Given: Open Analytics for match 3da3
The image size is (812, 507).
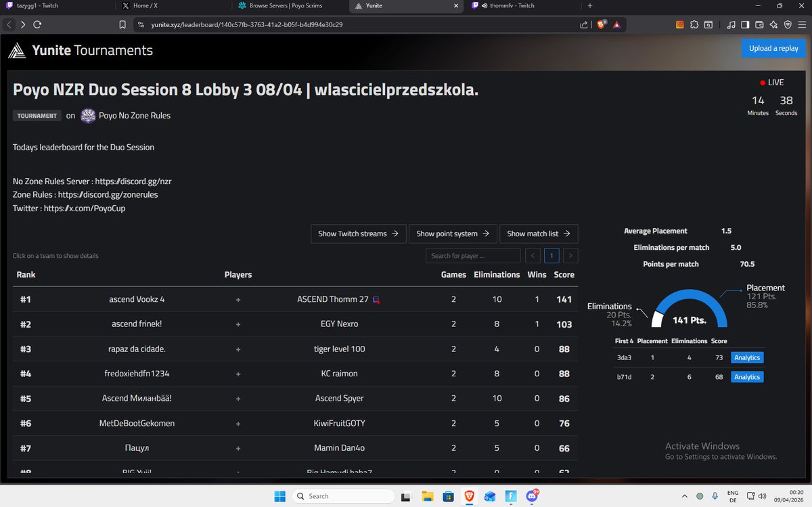Looking at the screenshot, I should pos(747,357).
